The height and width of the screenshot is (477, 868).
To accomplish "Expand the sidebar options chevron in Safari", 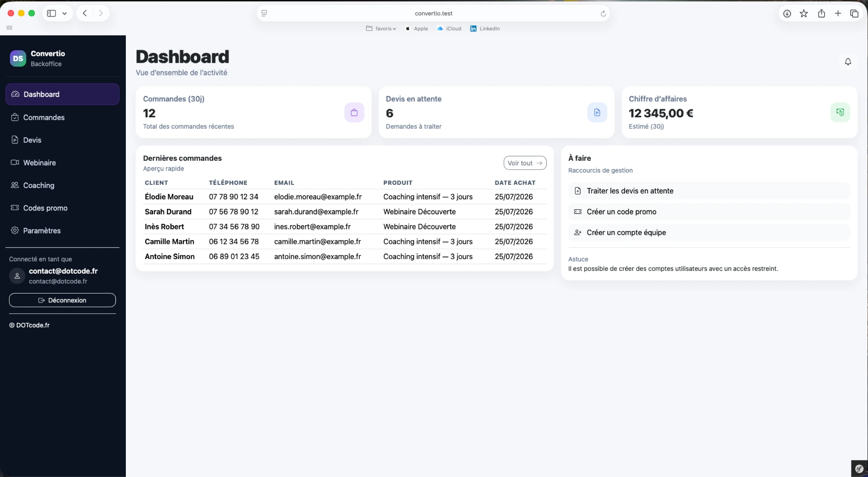I will point(64,13).
